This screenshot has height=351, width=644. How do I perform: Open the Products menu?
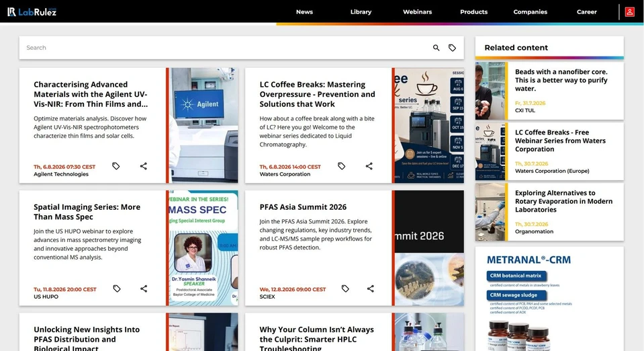coord(473,12)
